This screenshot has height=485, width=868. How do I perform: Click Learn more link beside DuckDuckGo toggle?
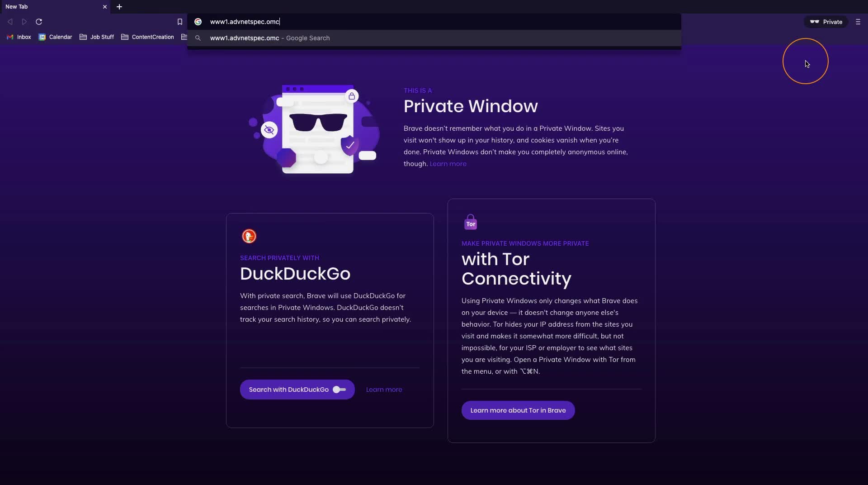click(384, 390)
